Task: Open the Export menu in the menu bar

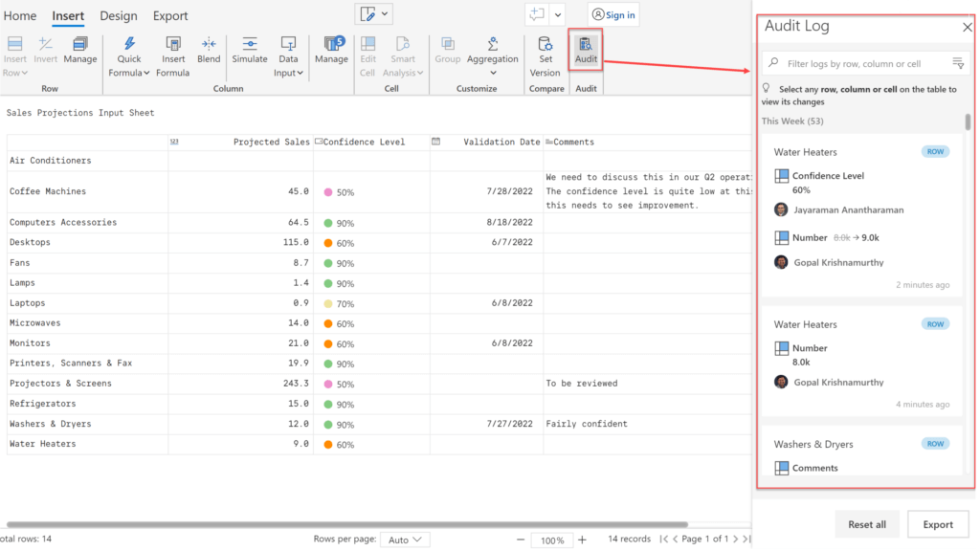Action: coord(170,15)
